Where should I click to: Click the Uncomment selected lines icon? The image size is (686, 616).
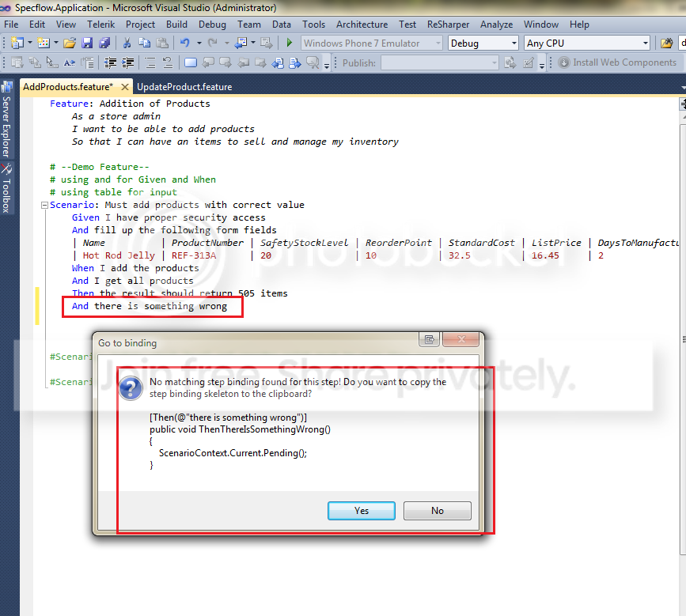(168, 63)
